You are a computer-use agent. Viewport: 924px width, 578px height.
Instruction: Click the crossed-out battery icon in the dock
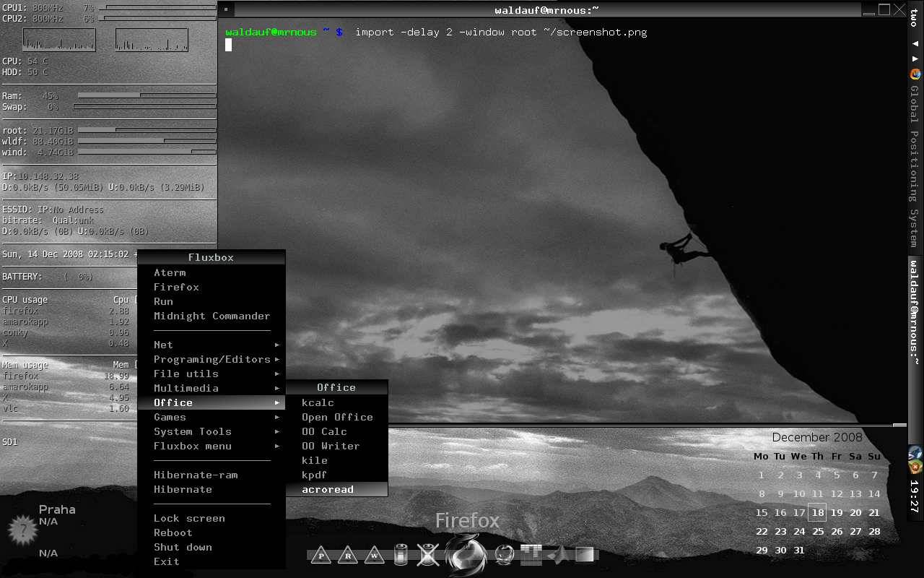click(x=427, y=553)
